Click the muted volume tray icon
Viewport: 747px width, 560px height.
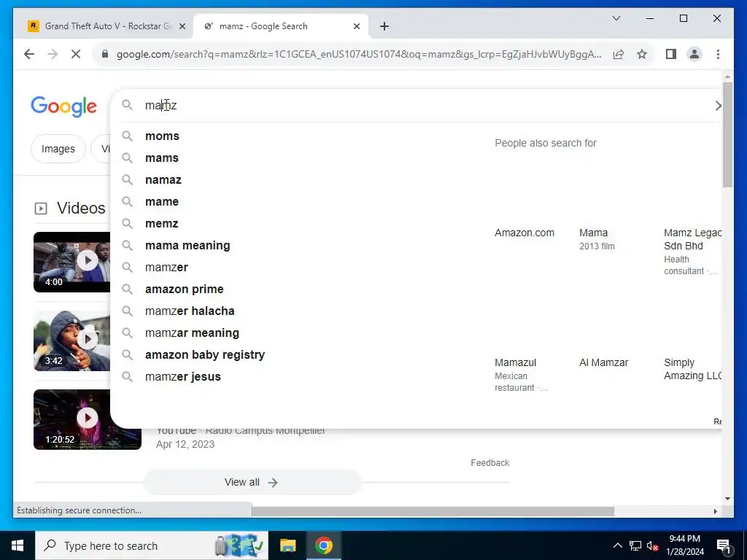pyautogui.click(x=651, y=545)
